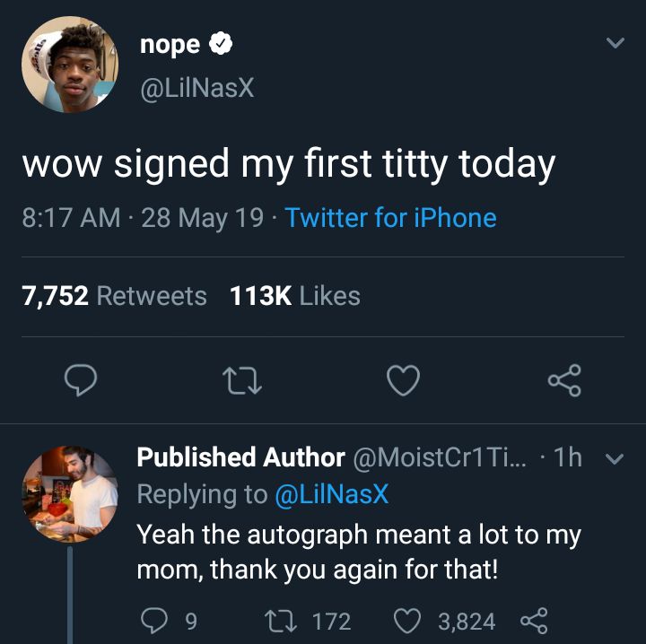Image resolution: width=646 pixels, height=644 pixels.
Task: Share the main tweet
Action: [x=564, y=380]
